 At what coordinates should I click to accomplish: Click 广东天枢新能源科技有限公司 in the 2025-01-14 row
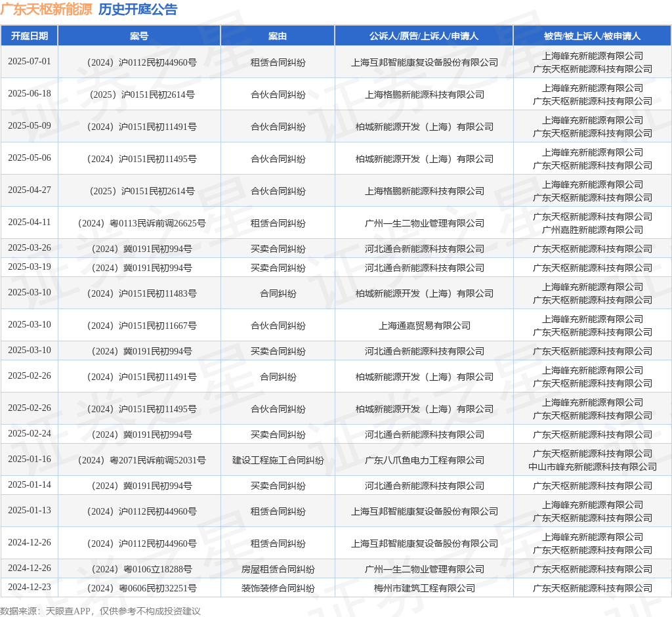(x=593, y=486)
